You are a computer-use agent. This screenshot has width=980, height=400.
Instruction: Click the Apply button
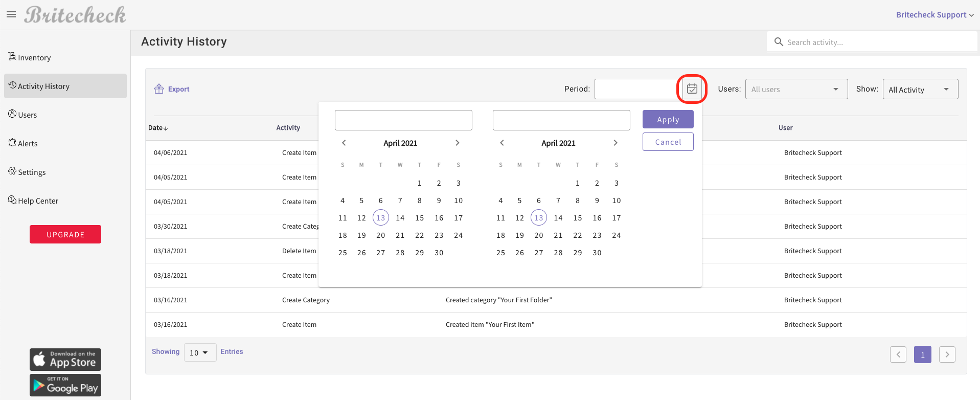(x=668, y=119)
